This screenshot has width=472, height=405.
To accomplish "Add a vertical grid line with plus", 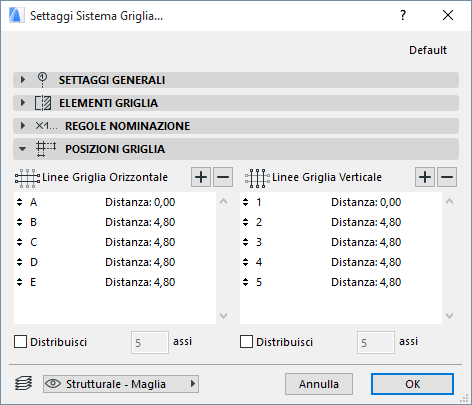I will (425, 177).
